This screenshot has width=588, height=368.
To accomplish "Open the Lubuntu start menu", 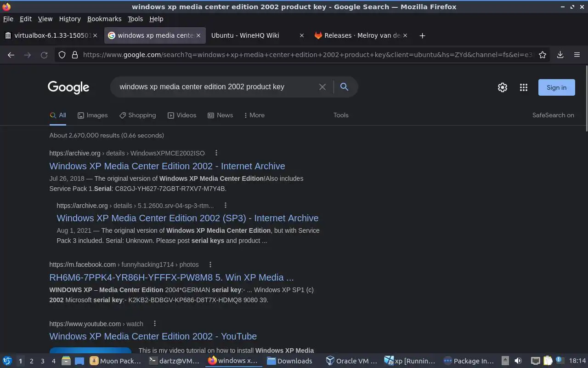I will pyautogui.click(x=7, y=361).
